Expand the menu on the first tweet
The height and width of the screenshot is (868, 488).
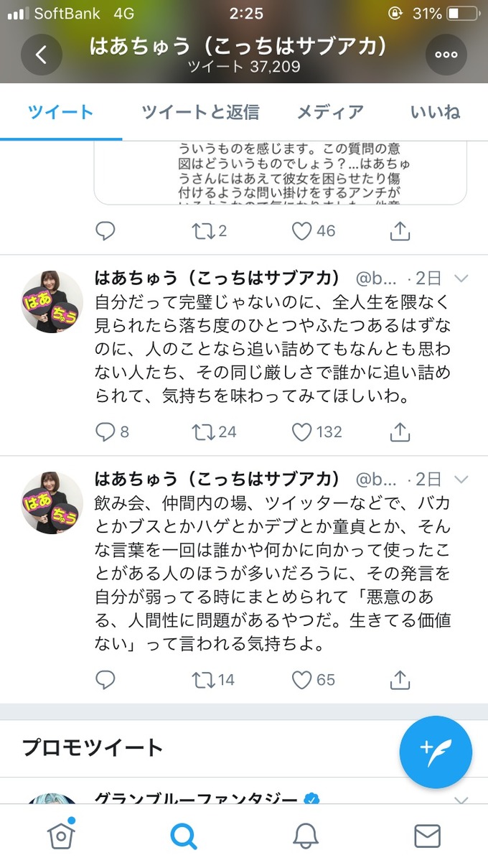[x=462, y=277]
